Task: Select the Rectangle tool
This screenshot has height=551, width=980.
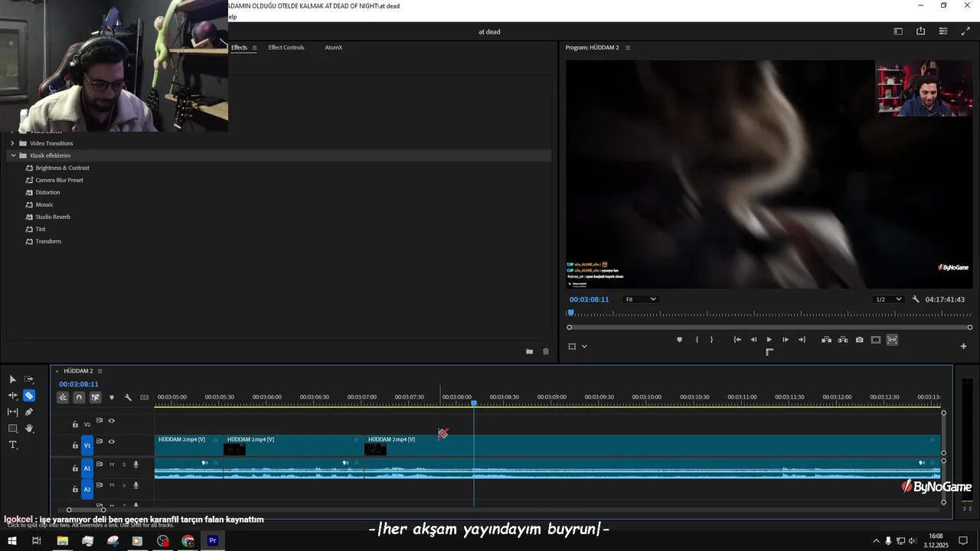Action: (x=12, y=429)
